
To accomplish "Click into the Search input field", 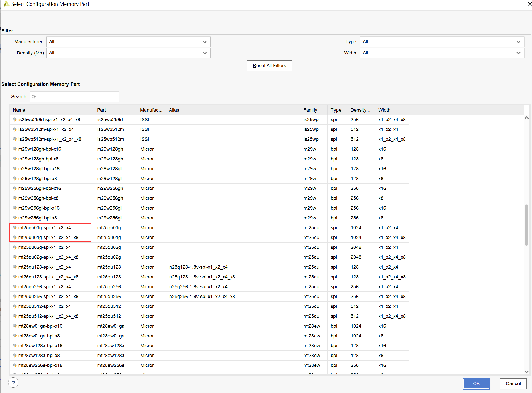I will click(x=74, y=97).
